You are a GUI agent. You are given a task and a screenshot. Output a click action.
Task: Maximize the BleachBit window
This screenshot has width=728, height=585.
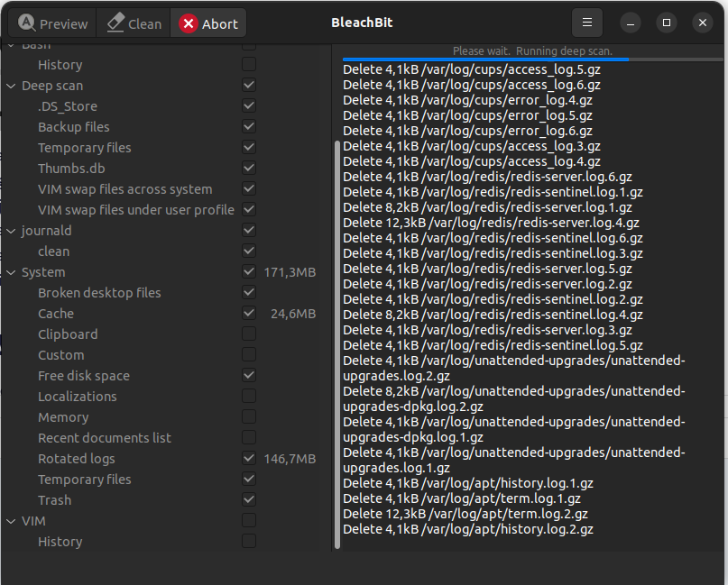coord(667,23)
